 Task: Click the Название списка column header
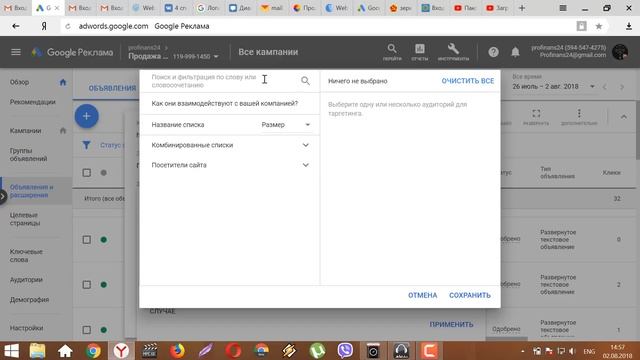(178, 125)
